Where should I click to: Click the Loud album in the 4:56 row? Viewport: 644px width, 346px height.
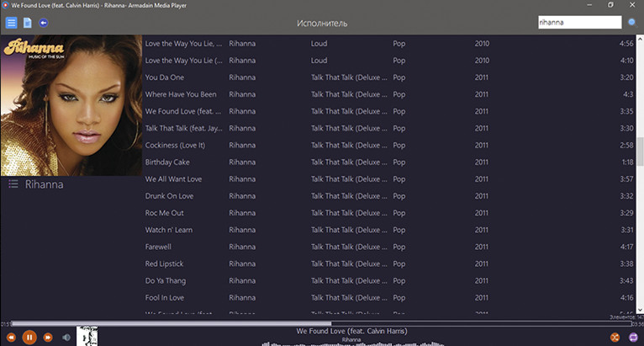pos(319,43)
